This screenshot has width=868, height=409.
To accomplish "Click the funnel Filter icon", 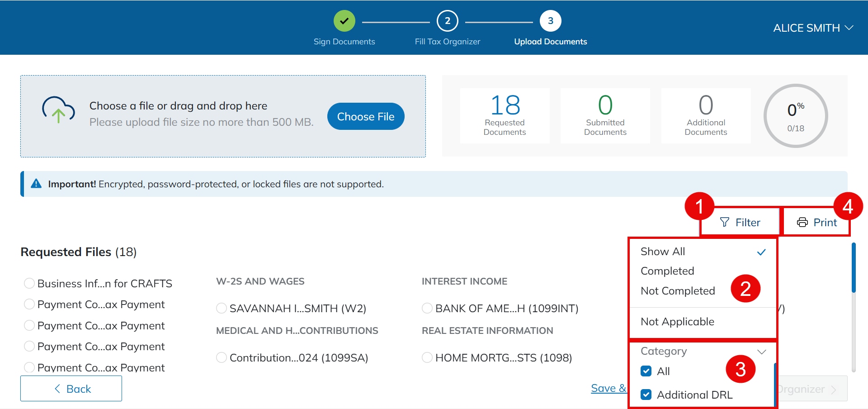I will [x=724, y=222].
